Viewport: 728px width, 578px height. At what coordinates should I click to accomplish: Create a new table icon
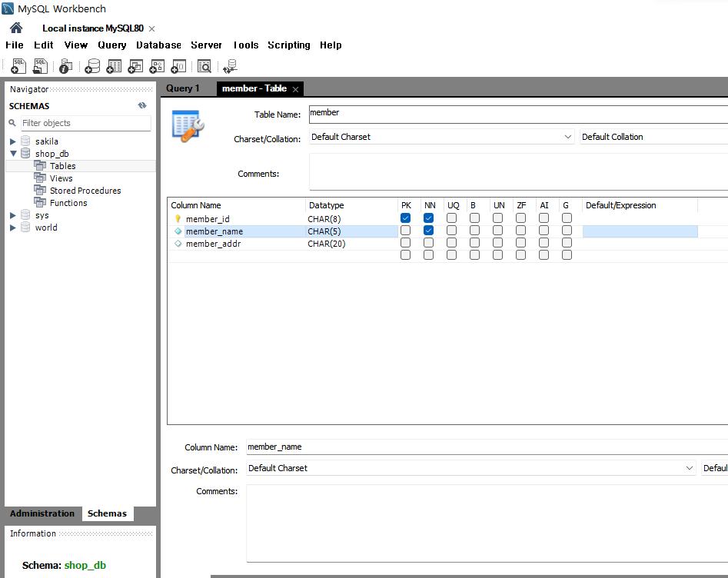(x=114, y=66)
